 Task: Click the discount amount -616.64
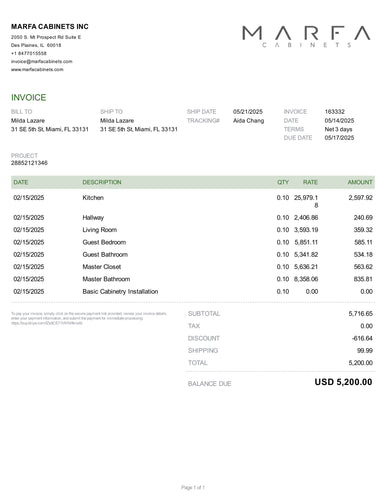point(362,338)
